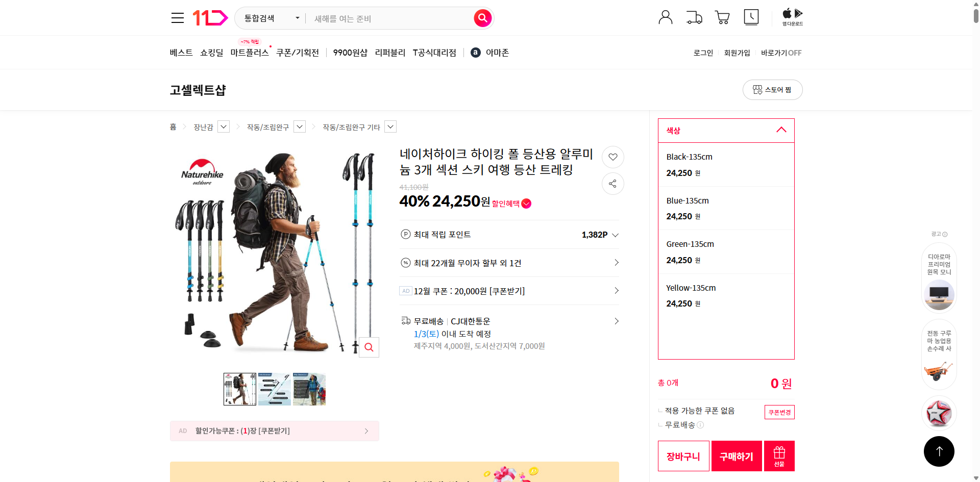This screenshot has height=482, width=980.
Task: Add product to wishlist with heart icon
Action: click(612, 157)
